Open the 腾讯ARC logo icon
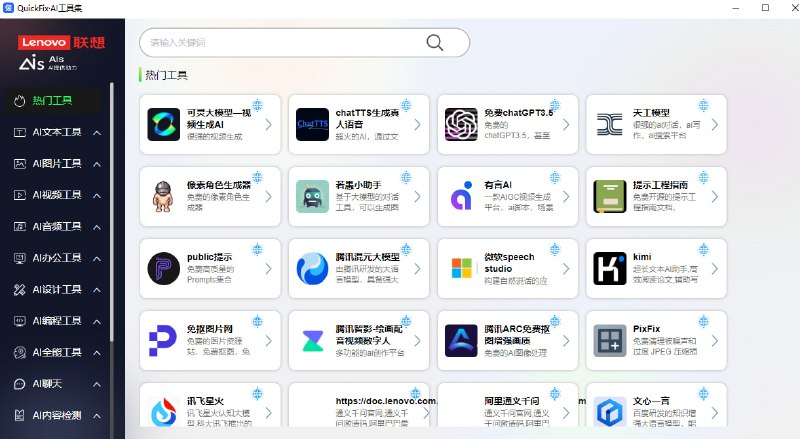The image size is (800, 439). point(461,340)
